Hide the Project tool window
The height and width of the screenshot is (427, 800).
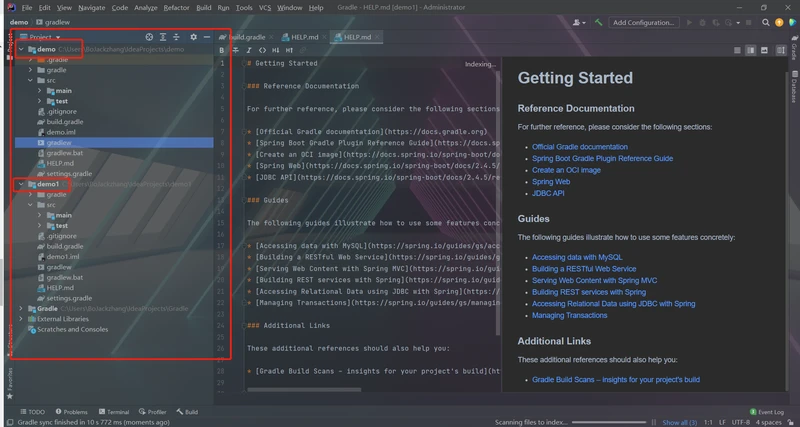click(x=207, y=37)
